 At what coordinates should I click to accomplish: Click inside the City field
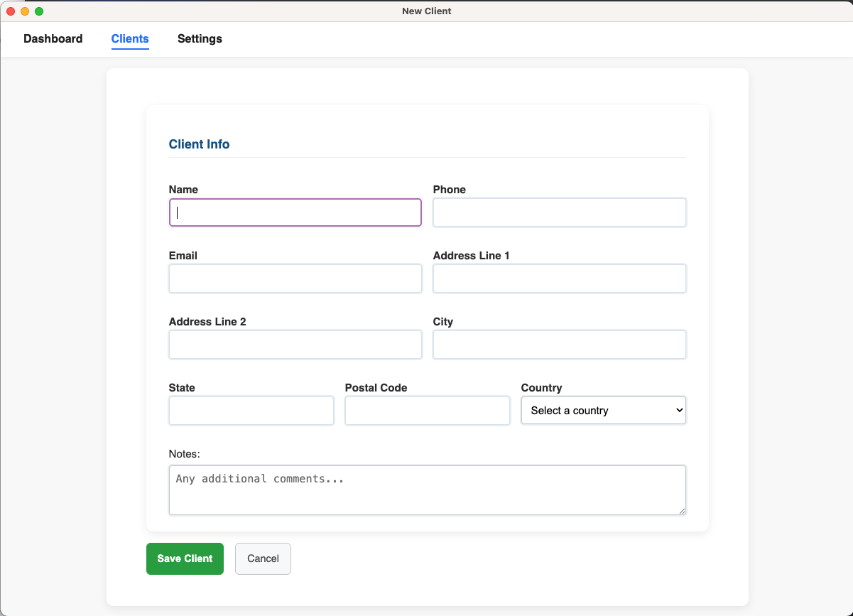pos(559,345)
